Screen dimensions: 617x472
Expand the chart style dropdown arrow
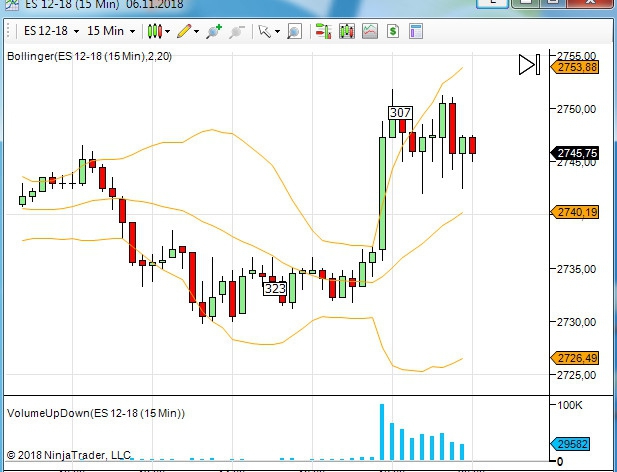[x=168, y=31]
